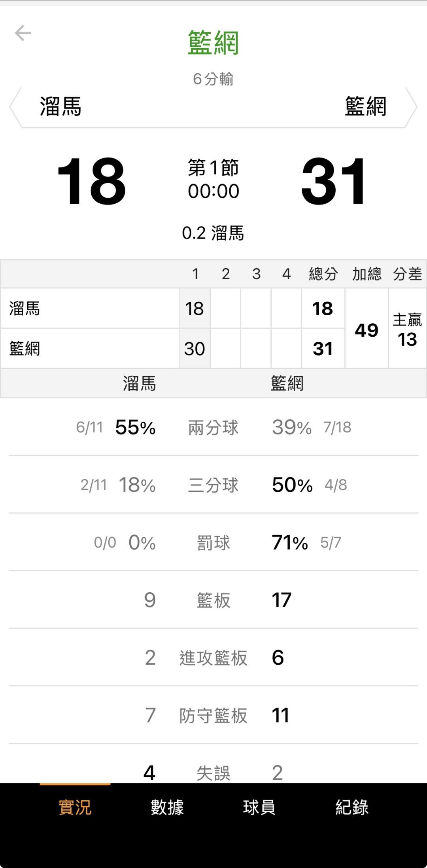Tap 籃網 team name in header
Viewport: 427px width, 868px height.
point(365,107)
